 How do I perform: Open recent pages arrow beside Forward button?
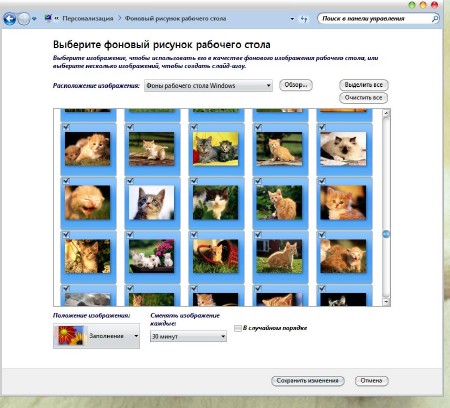coord(34,19)
